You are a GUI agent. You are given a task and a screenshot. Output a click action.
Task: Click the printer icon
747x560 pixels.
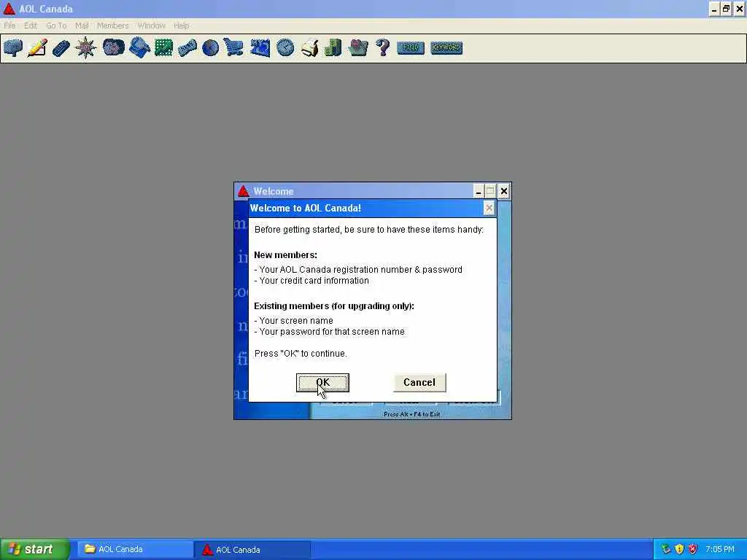coord(309,47)
